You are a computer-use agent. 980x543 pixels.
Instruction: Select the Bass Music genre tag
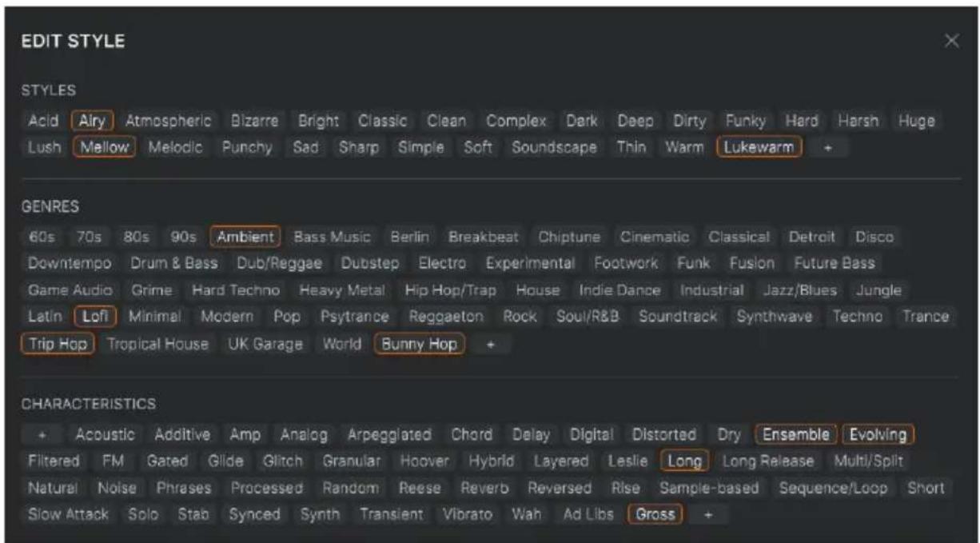pyautogui.click(x=333, y=237)
